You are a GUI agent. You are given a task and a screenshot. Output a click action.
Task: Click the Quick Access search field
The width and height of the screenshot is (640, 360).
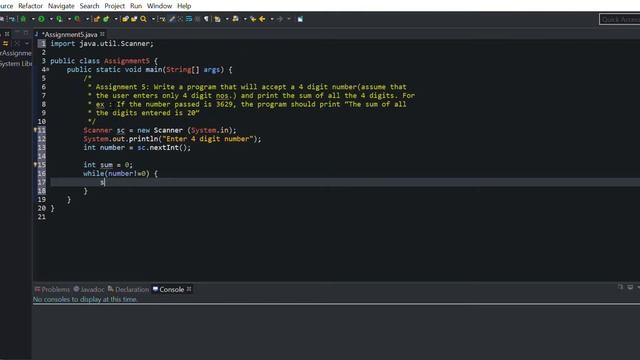[x=620, y=19]
